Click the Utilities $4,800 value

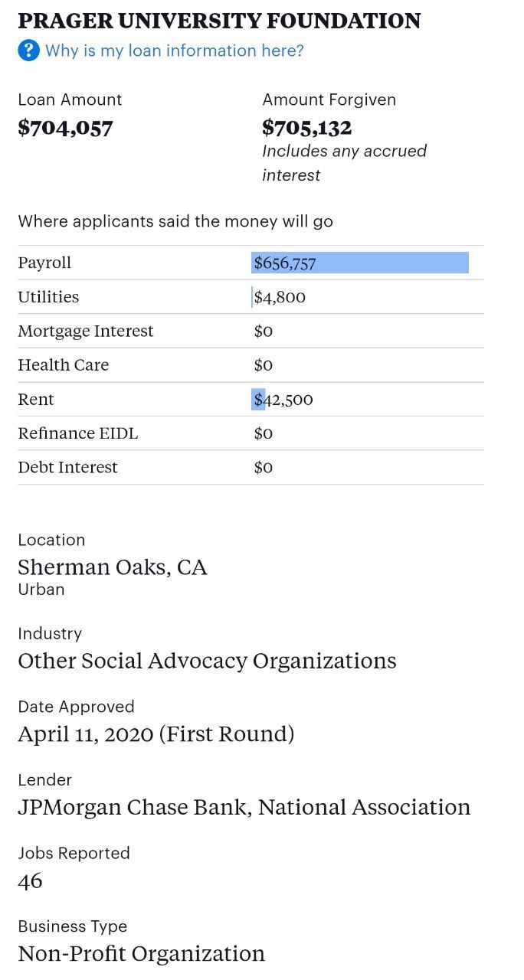point(280,297)
